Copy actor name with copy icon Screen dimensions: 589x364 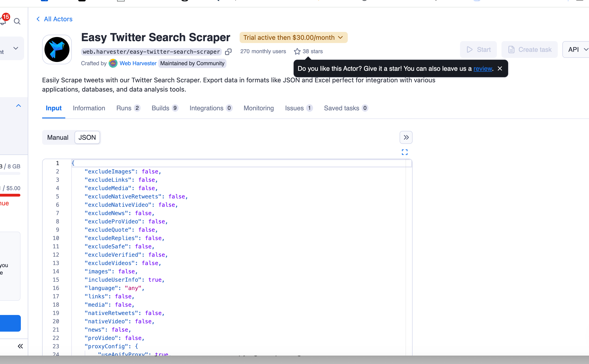(x=228, y=52)
